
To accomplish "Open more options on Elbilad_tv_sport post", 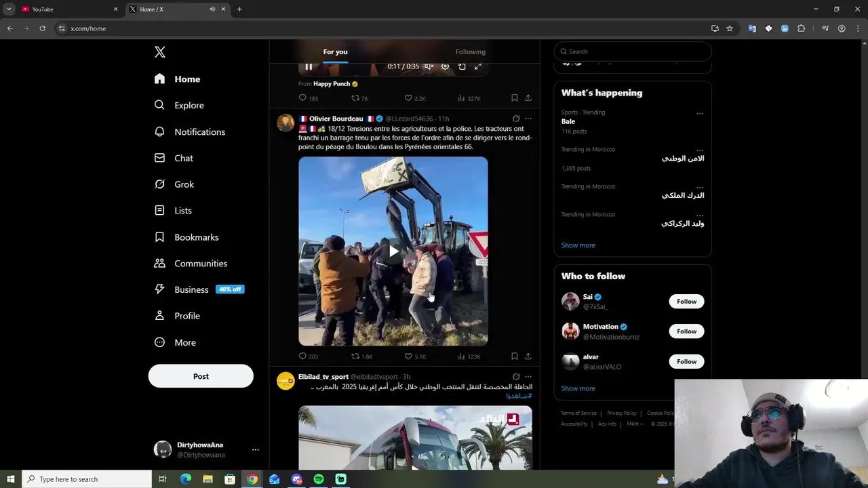I will (528, 377).
